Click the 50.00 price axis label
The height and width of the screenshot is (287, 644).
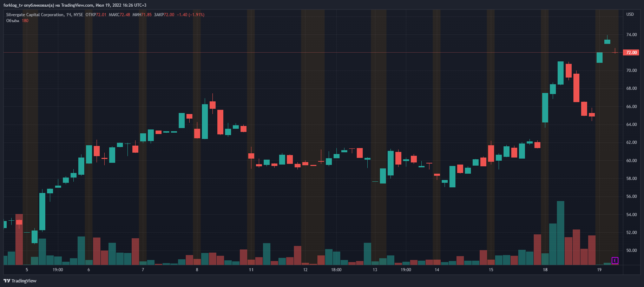point(631,251)
